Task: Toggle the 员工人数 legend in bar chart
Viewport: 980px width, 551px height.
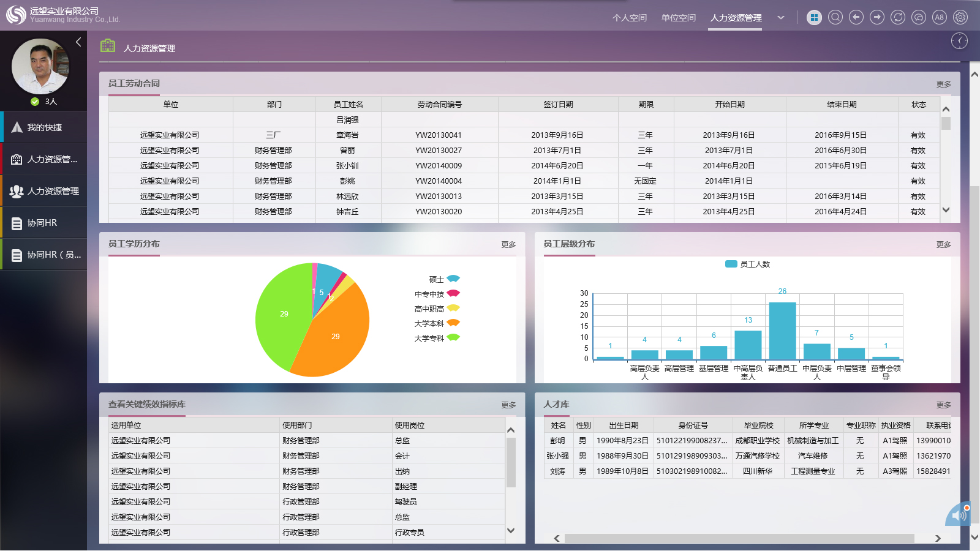Action: [x=747, y=264]
